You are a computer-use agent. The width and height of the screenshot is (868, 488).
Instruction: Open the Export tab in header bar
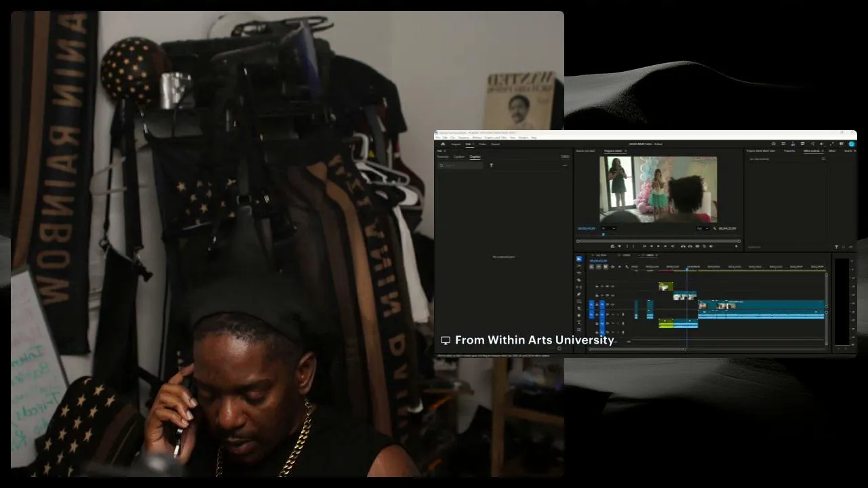(496, 144)
